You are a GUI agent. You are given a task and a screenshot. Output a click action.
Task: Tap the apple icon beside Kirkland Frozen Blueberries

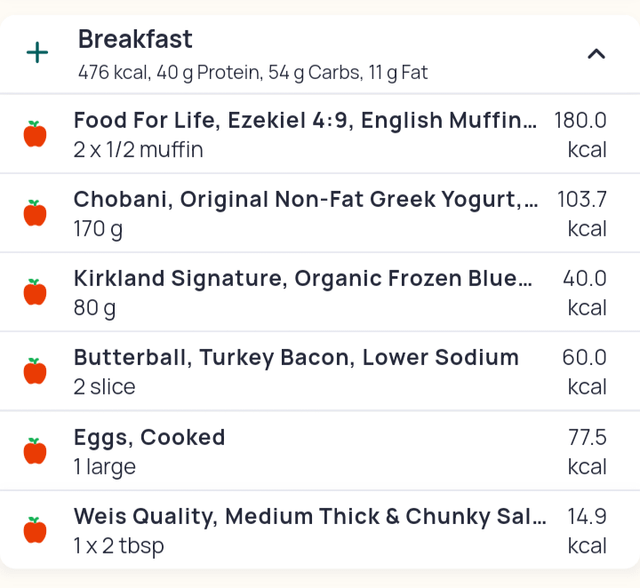click(x=35, y=292)
